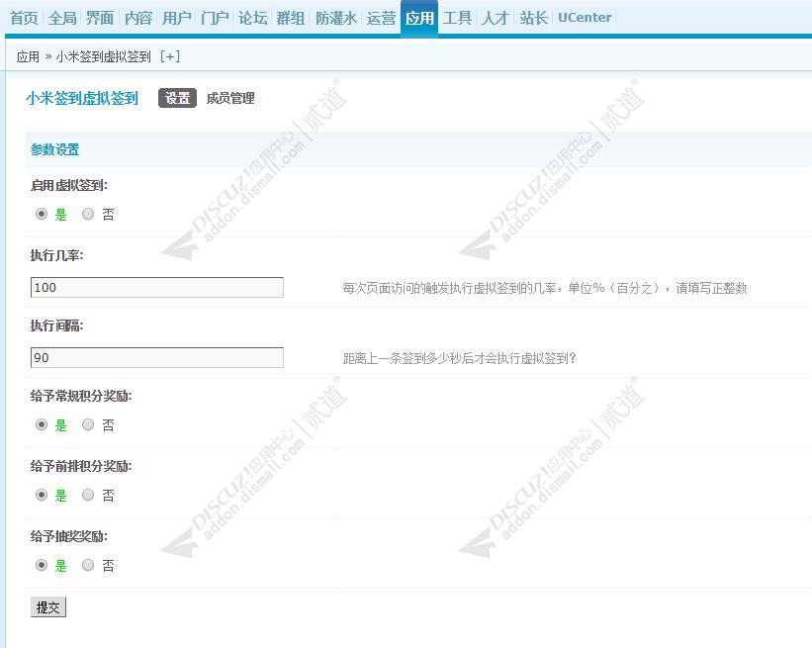Open the 首页 menu tab
Screen dimensions: 812x648
click(x=24, y=18)
